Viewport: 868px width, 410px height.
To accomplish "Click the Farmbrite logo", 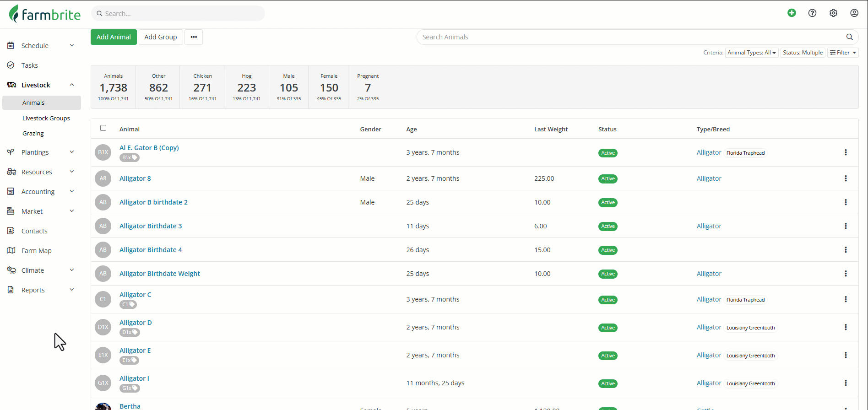I will (x=45, y=14).
